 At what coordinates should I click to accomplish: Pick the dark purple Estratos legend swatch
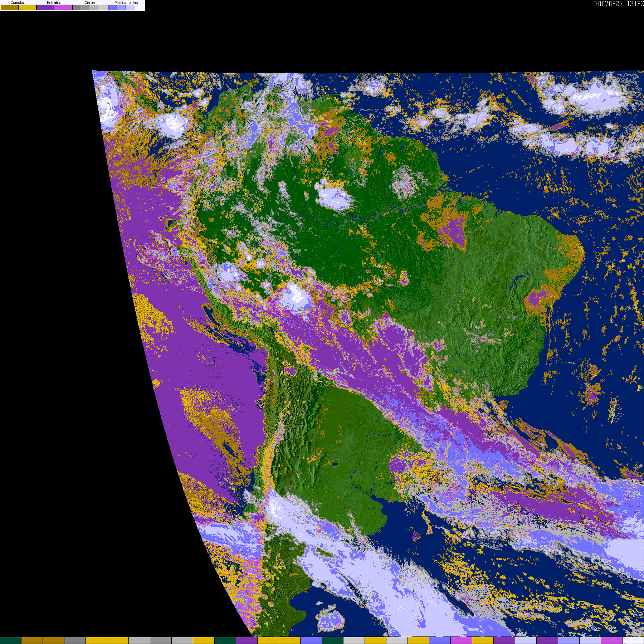click(x=45, y=8)
